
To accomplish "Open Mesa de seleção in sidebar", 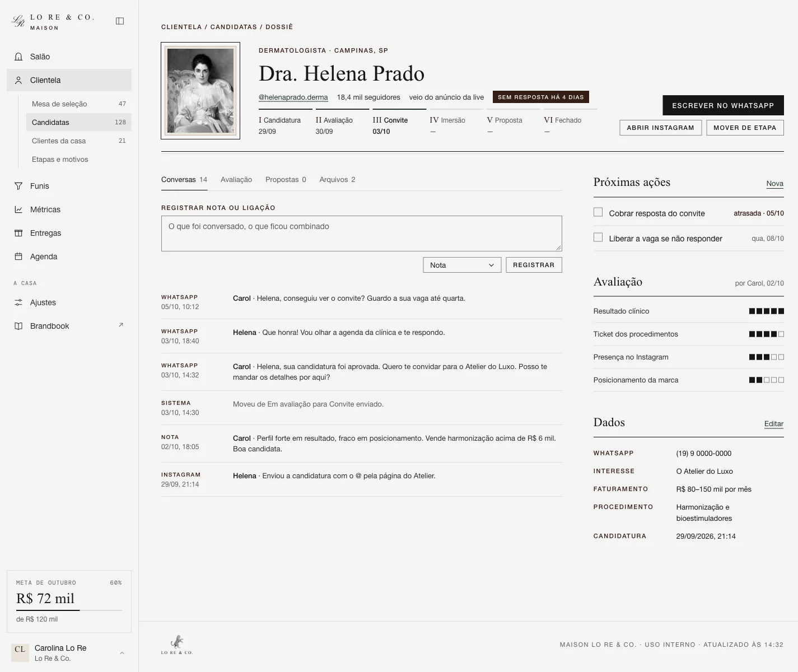I will point(79,104).
